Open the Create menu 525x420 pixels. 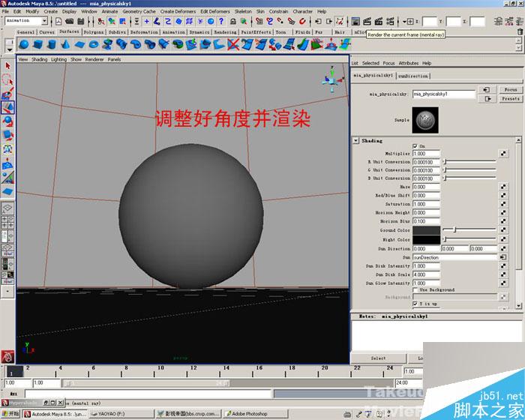click(x=50, y=11)
